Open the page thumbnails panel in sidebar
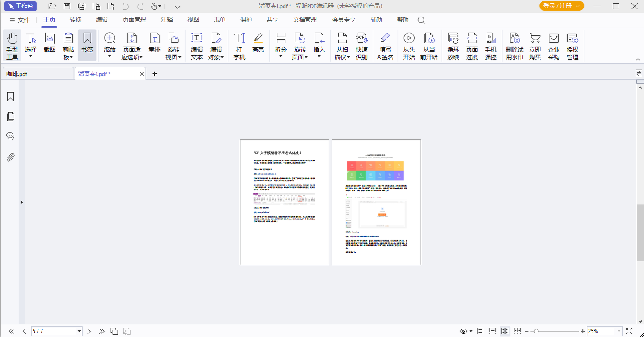The width and height of the screenshot is (644, 337). (11, 117)
